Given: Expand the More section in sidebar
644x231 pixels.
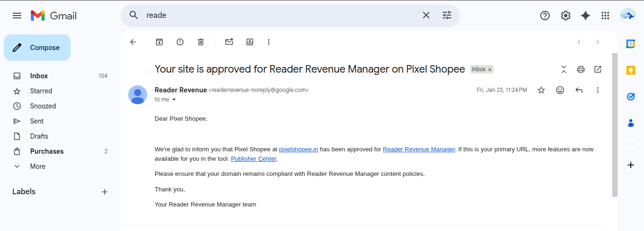Looking at the screenshot, I should (38, 166).
